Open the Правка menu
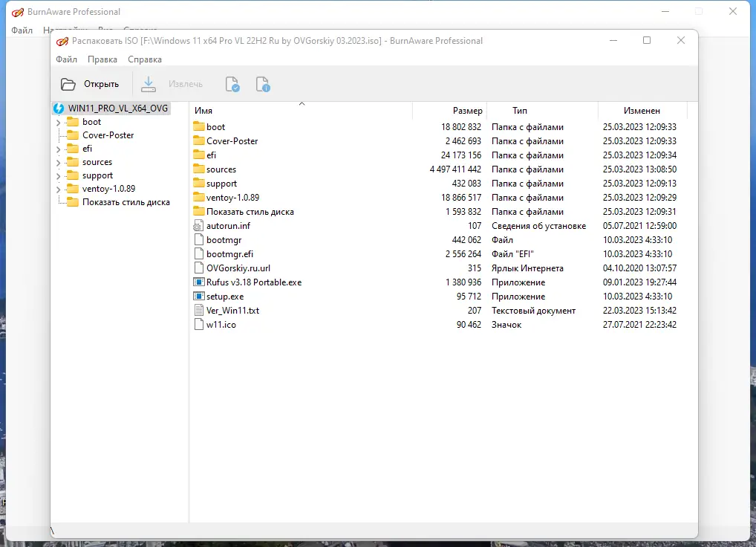 (102, 59)
